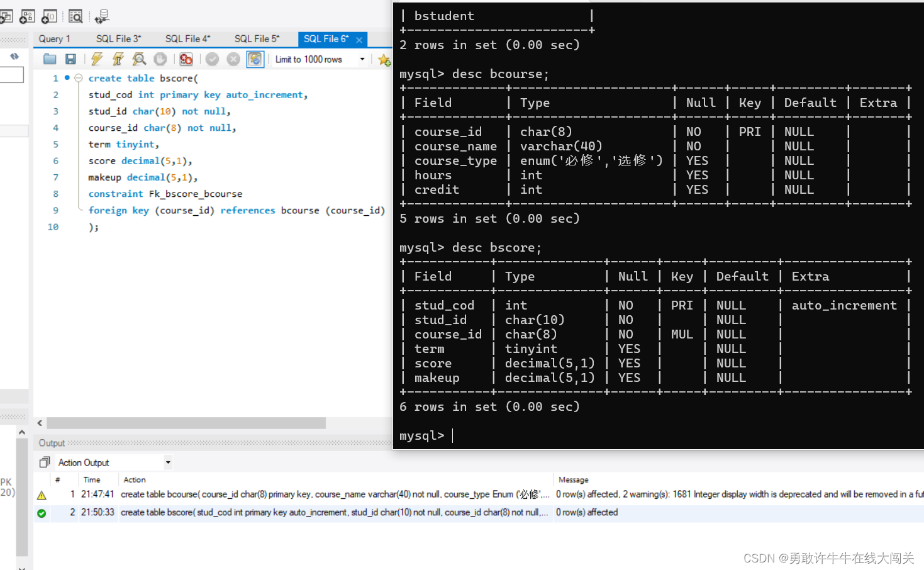Click the add snippet star icon

pyautogui.click(x=384, y=60)
